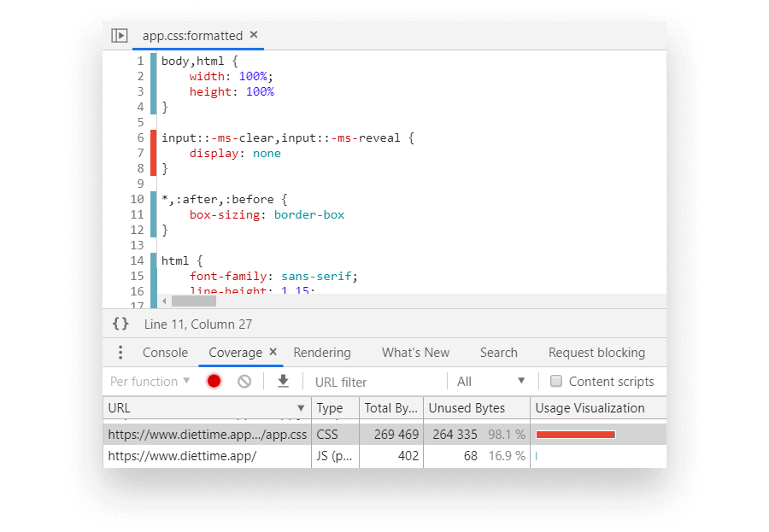This screenshot has width=769, height=532.
Task: Close the app.css:formatted tab
Action: pyautogui.click(x=254, y=35)
